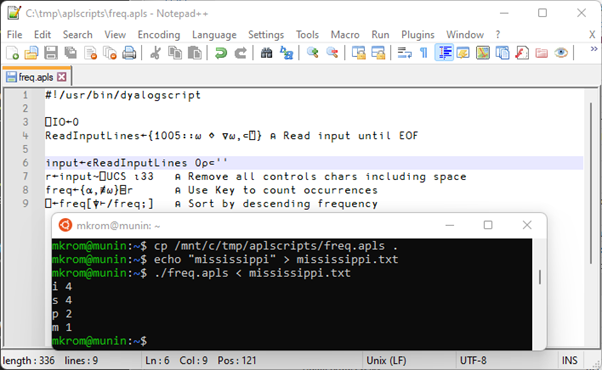Open the Window menu
602x370 pixels.
tap(465, 35)
